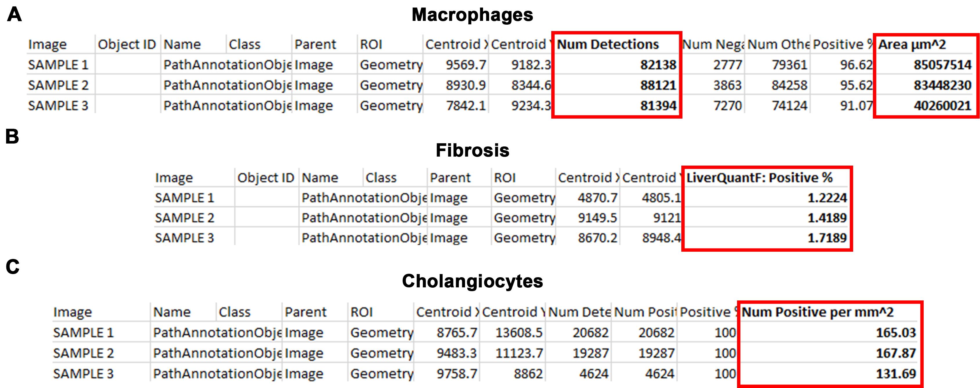The image size is (980, 388).
Task: Select SAMPLE 1 in the Cholangiocytes table
Action: click(83, 333)
